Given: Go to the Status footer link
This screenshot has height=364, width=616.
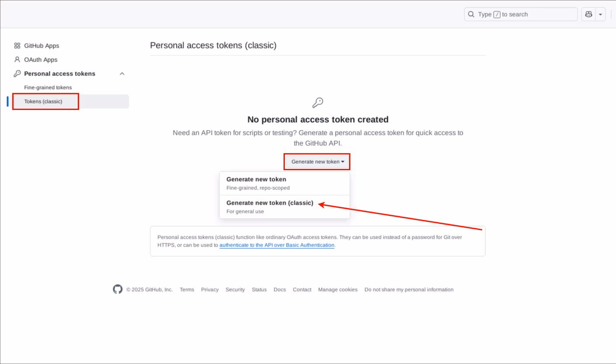Looking at the screenshot, I should coord(259,290).
